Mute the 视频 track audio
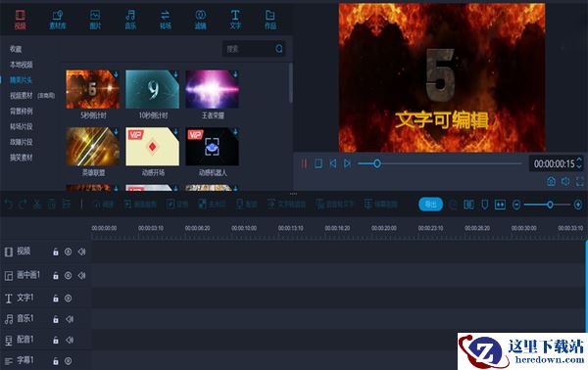 tap(81, 252)
